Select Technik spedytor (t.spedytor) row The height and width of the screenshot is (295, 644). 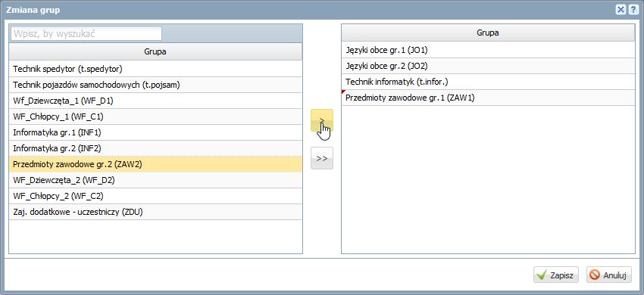click(x=155, y=69)
